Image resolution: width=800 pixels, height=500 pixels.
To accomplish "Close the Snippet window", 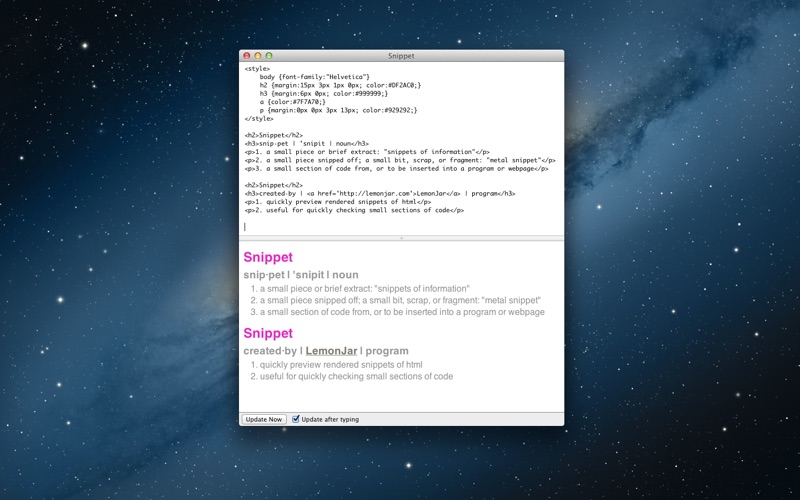I will pos(247,56).
